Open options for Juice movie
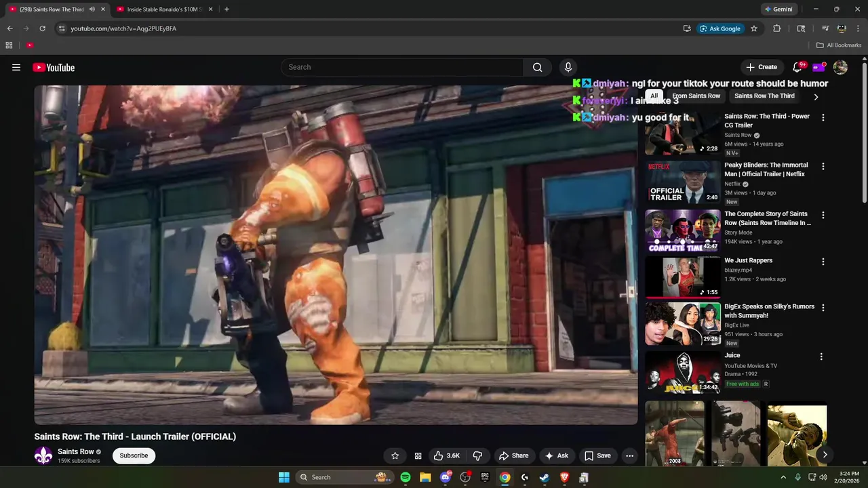The image size is (868, 488). 821,357
